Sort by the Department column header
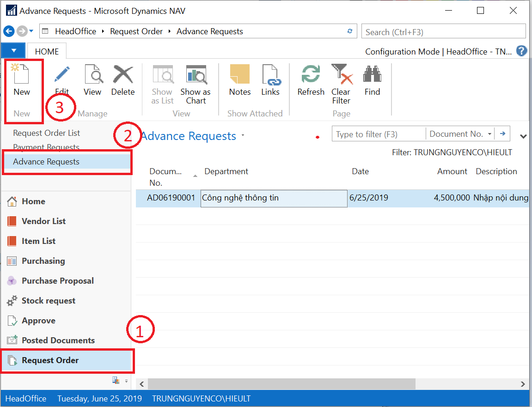532x407 pixels. click(226, 171)
